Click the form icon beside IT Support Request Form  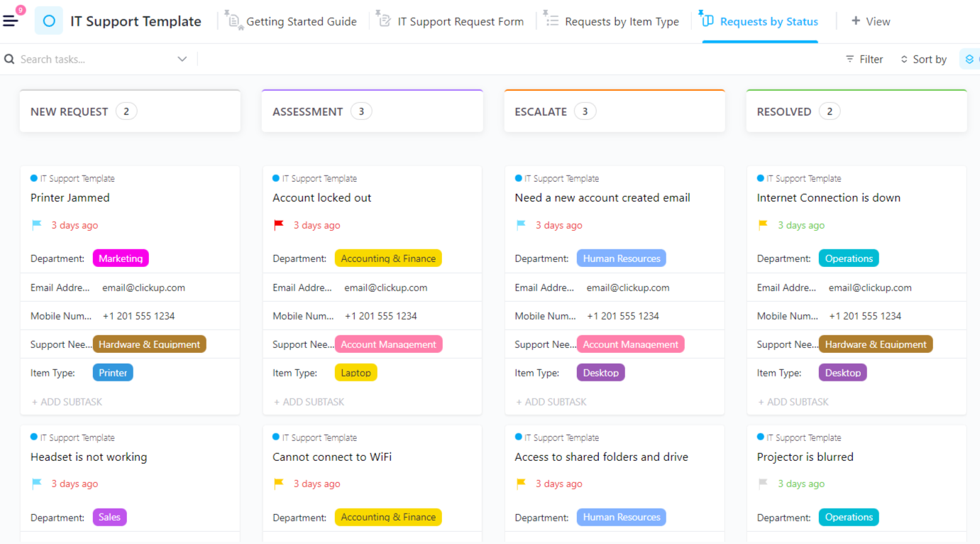pos(383,21)
